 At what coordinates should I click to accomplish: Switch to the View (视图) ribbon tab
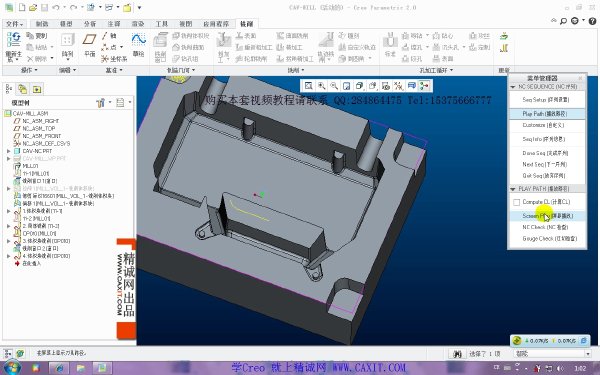click(186, 24)
